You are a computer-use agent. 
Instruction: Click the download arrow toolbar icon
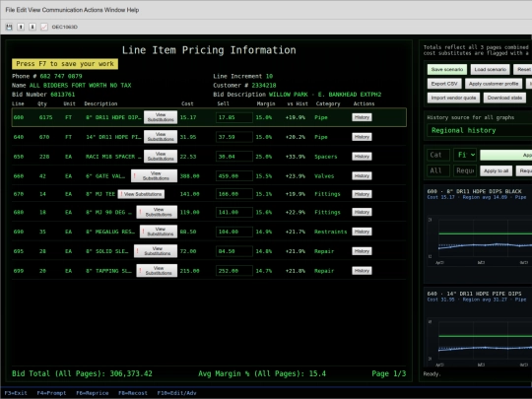pos(33,27)
